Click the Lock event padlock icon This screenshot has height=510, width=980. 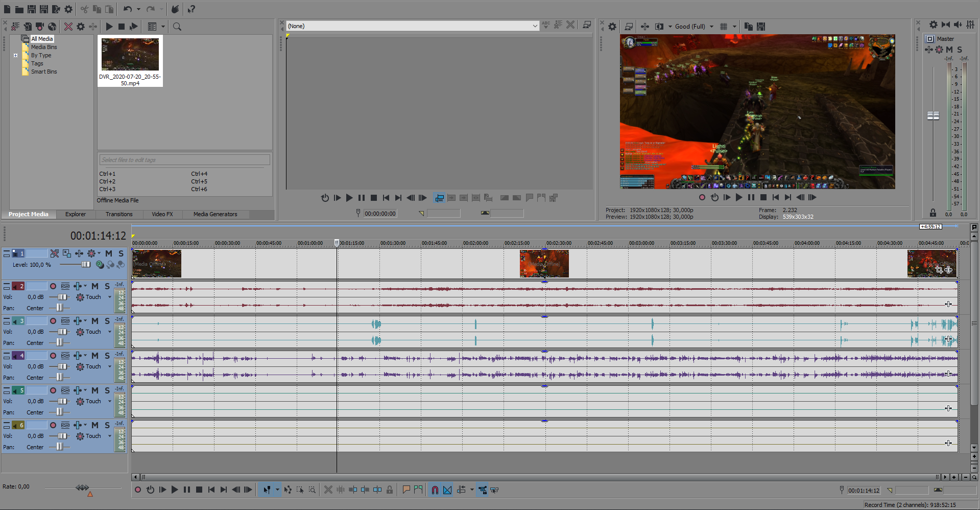coord(390,490)
